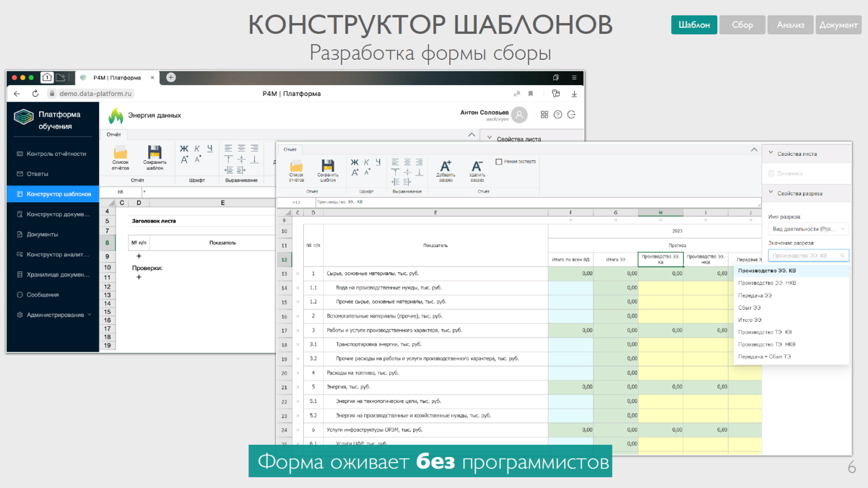This screenshot has width=868, height=488.
Task: Select Передача ЭЭ from dropdown list
Action: point(791,295)
